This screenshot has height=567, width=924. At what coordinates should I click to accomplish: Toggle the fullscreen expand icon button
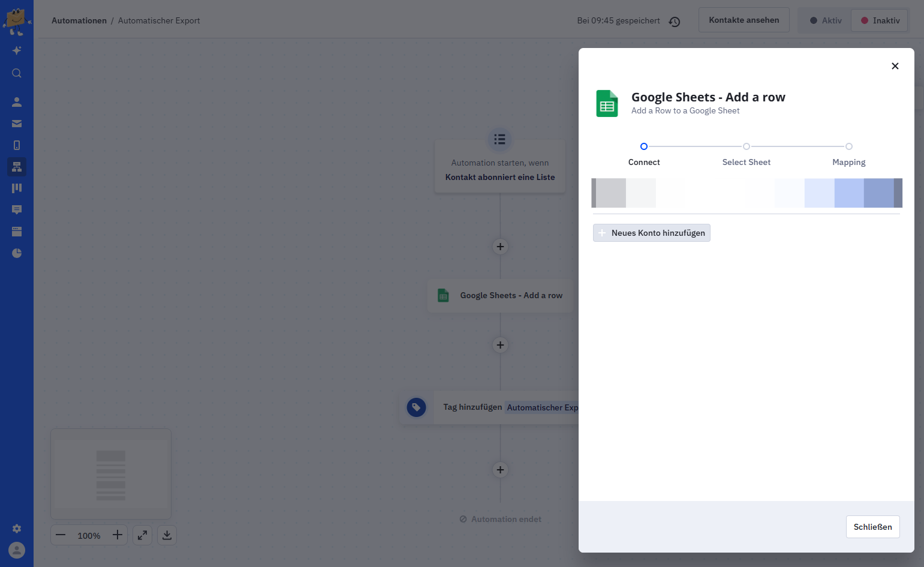(142, 535)
